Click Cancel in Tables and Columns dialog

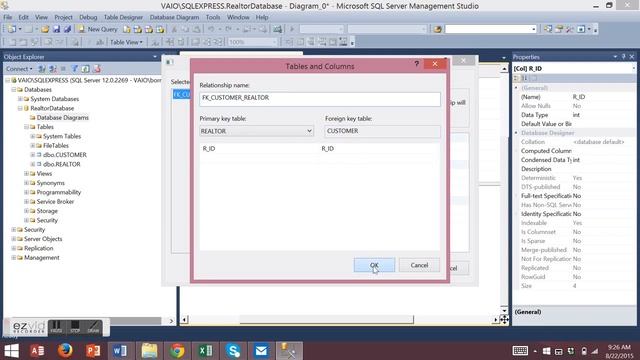(419, 265)
